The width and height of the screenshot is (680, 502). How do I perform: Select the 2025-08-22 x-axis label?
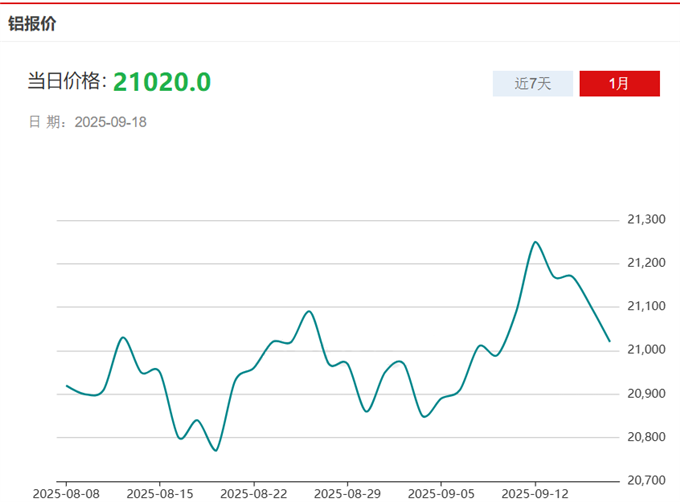253,494
